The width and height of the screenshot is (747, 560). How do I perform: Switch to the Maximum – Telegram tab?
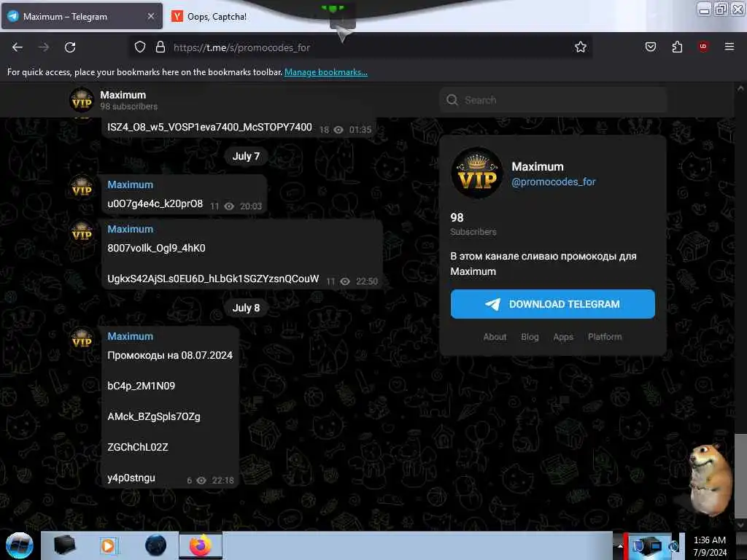[x=82, y=16]
